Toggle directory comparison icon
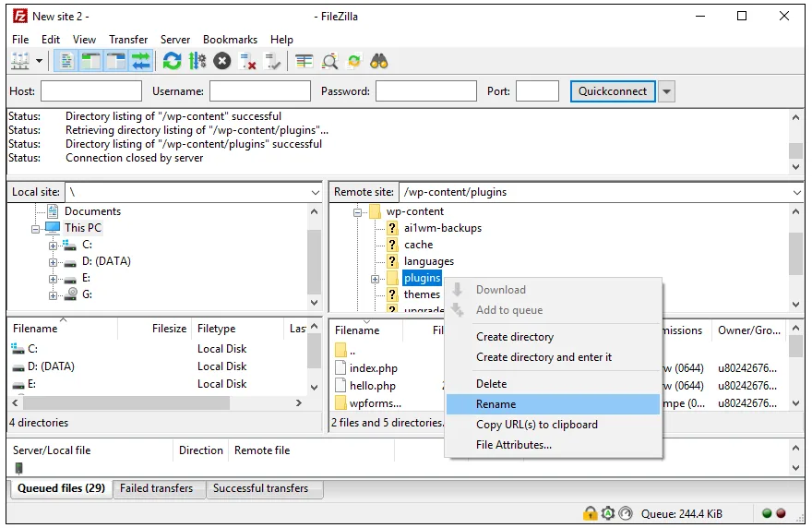 (330, 61)
